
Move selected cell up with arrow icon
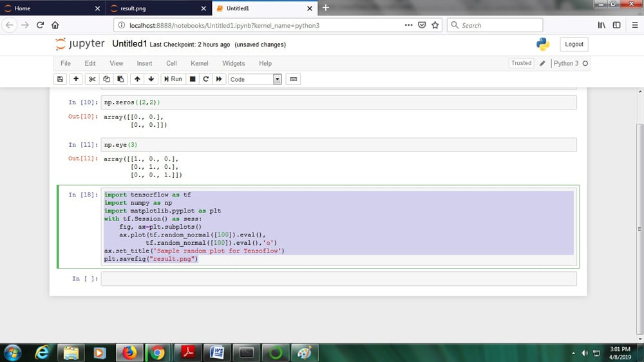coord(137,79)
